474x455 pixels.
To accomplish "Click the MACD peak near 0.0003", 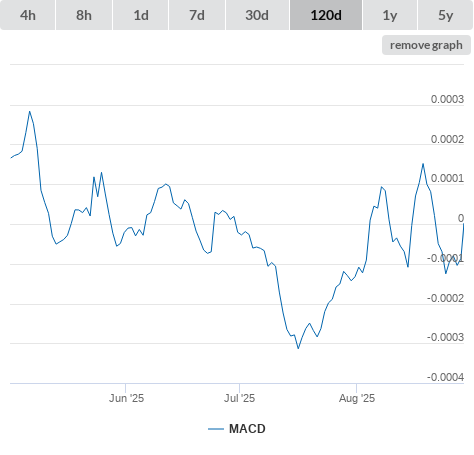I will point(30,112).
